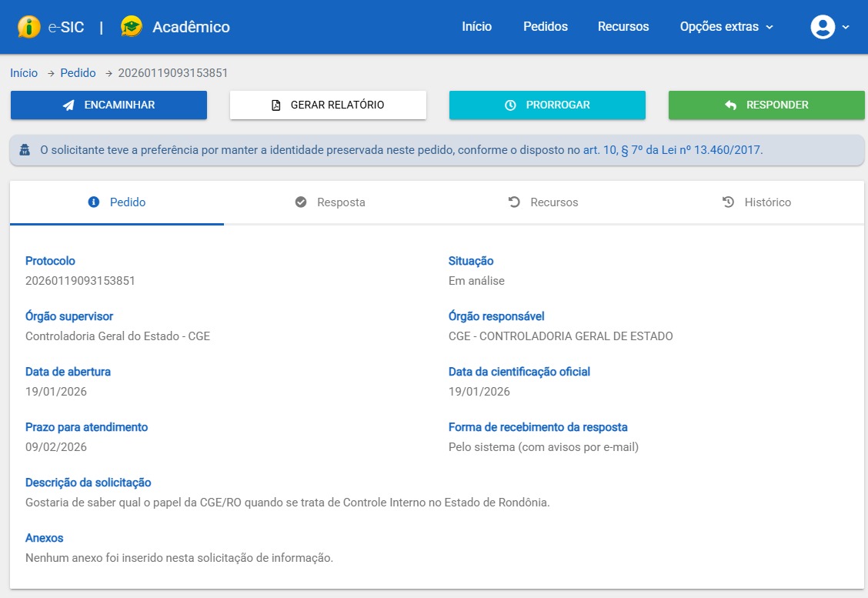Image resolution: width=868 pixels, height=598 pixels.
Task: Expand the Opções extras dropdown menu
Action: tap(726, 27)
